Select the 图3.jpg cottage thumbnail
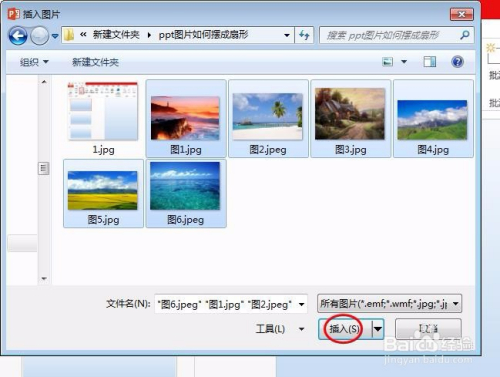The image size is (500, 377). pos(350,114)
